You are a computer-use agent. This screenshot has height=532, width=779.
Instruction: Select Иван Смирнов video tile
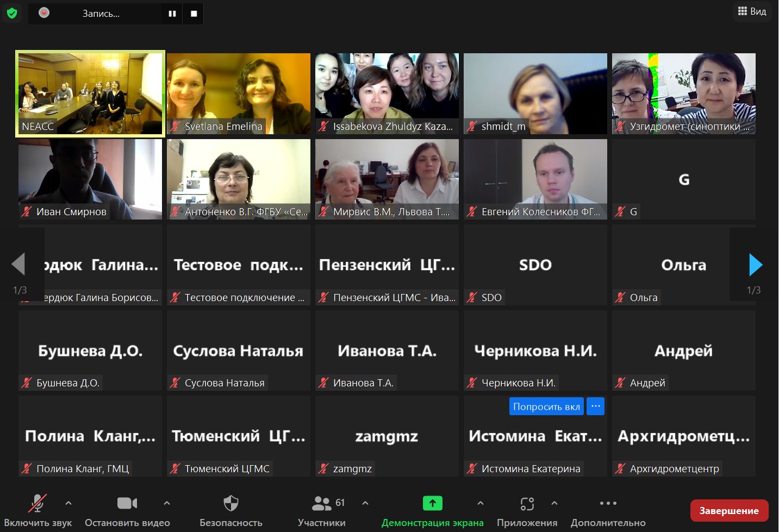[x=90, y=179]
